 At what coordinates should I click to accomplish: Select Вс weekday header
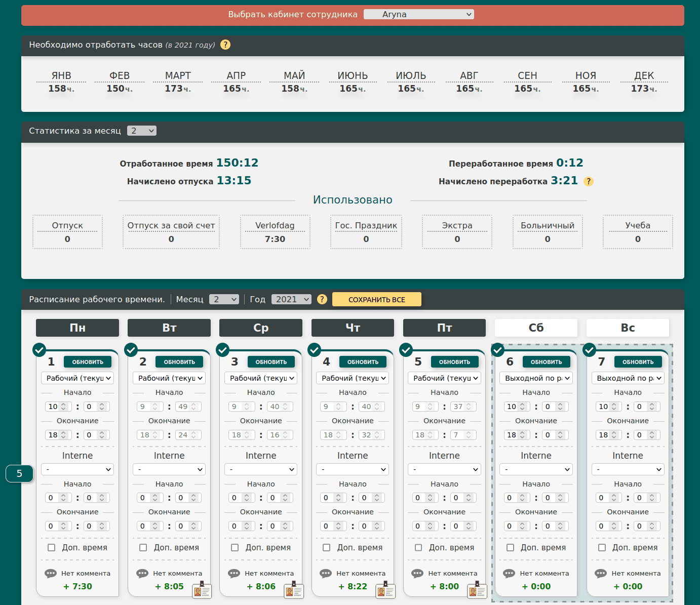628,328
